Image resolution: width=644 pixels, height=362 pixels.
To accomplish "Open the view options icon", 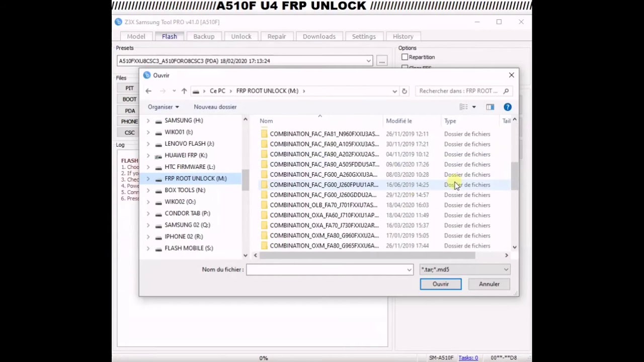I will 463,107.
